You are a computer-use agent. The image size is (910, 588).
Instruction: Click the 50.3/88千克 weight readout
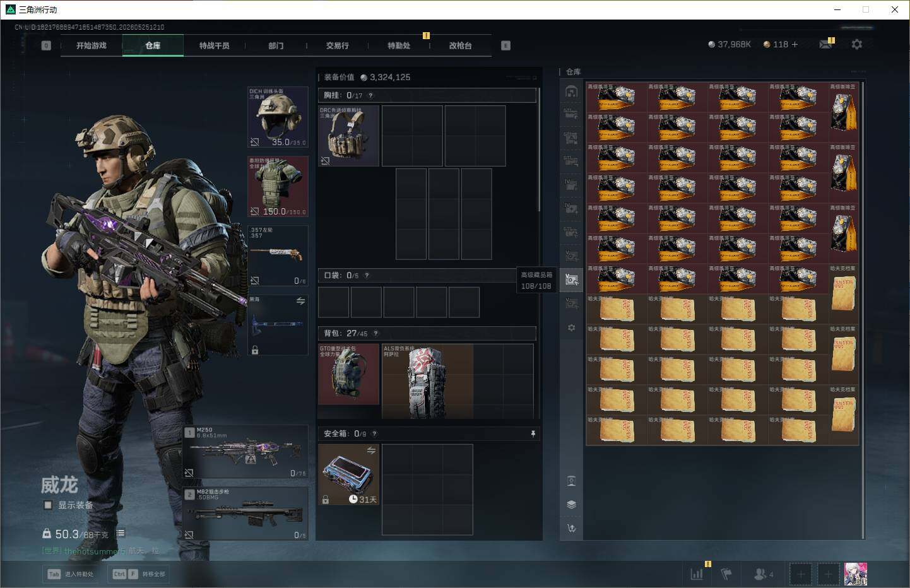pos(75,534)
